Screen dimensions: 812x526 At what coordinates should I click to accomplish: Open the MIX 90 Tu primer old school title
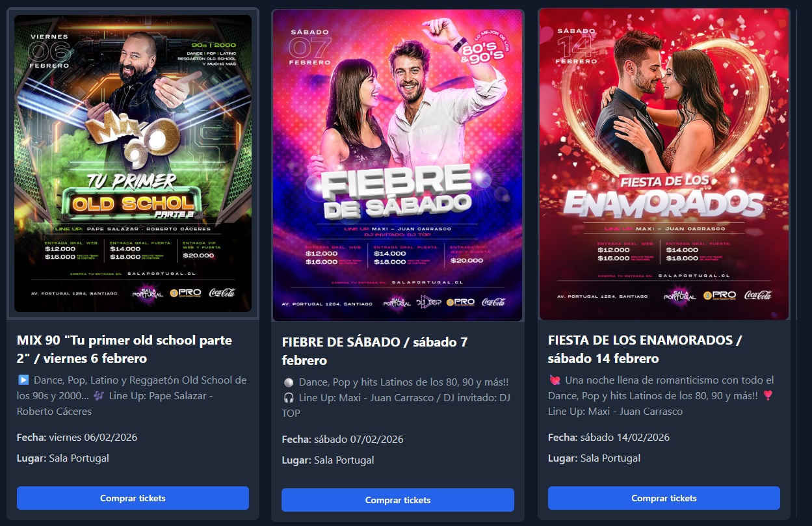pyautogui.click(x=124, y=349)
